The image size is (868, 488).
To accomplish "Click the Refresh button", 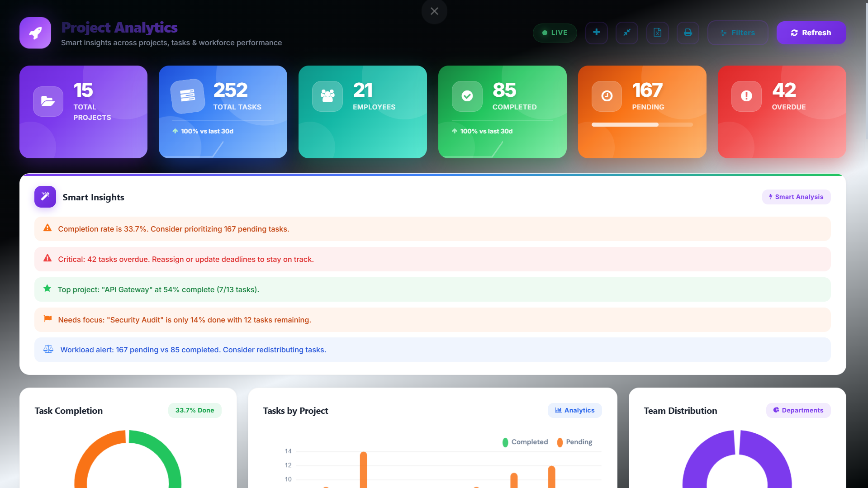I will point(811,33).
